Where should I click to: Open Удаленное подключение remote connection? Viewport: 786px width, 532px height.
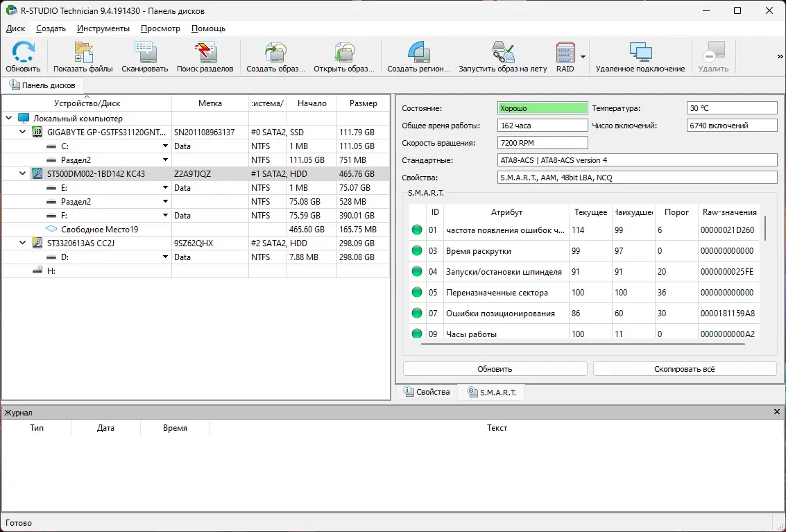[x=640, y=57]
